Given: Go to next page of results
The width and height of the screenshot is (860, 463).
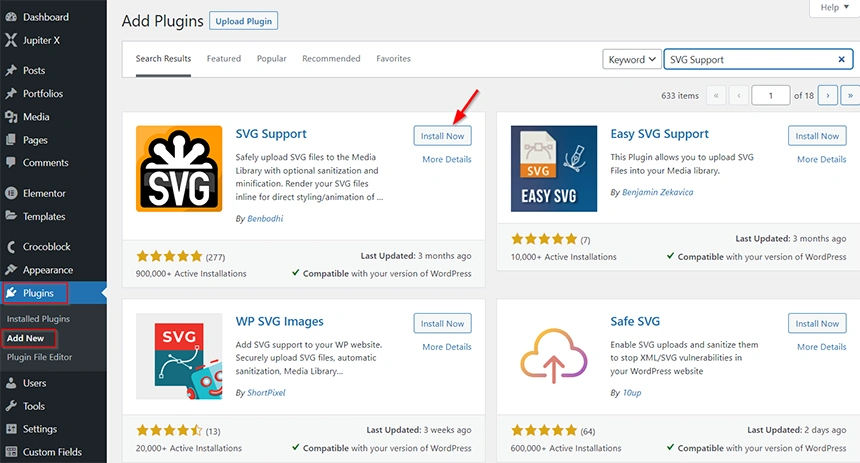Looking at the screenshot, I should (827, 96).
